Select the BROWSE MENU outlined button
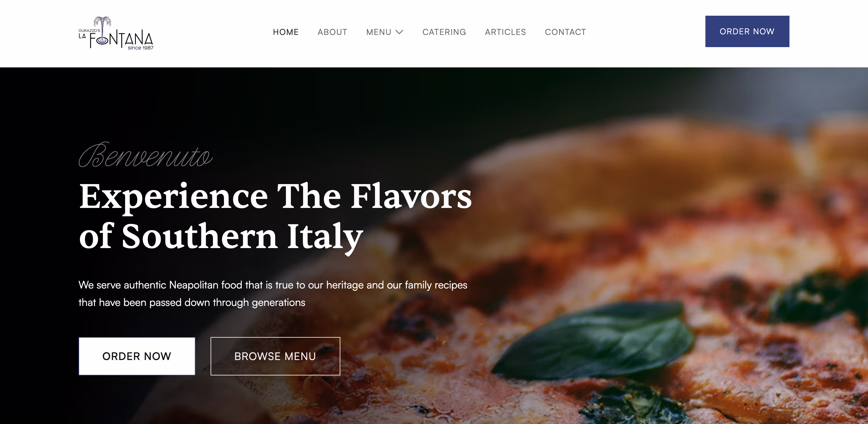The width and height of the screenshot is (868, 424). coord(275,356)
